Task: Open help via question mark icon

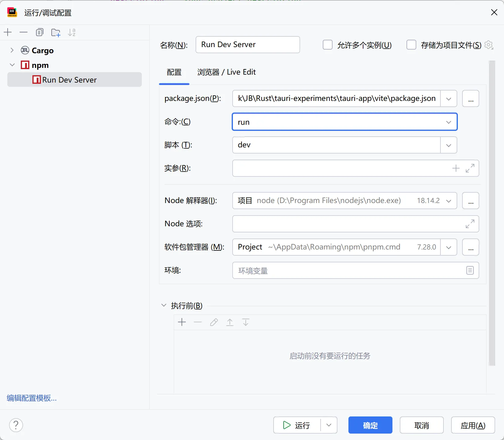Action: (16, 425)
